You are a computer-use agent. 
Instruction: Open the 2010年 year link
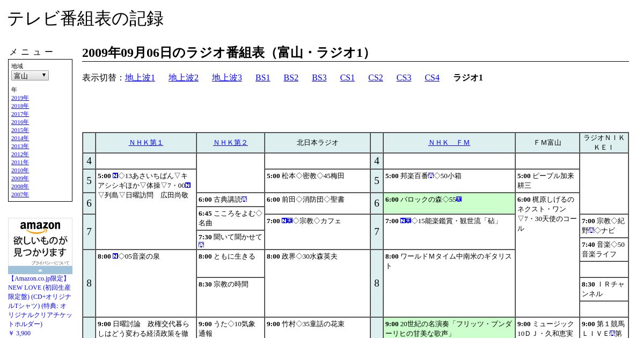(x=20, y=170)
